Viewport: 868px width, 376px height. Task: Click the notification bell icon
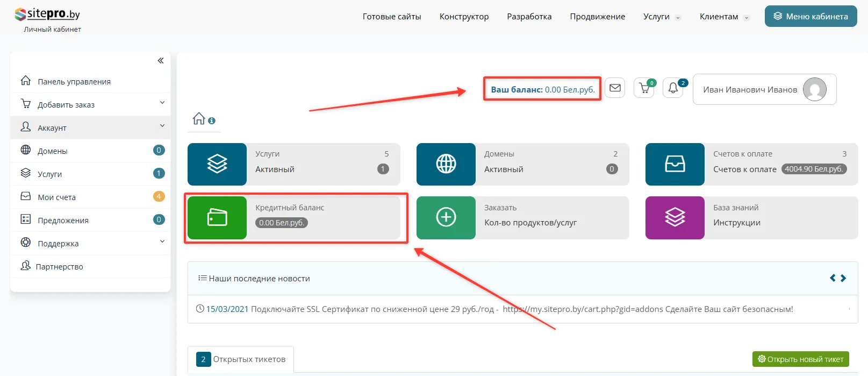tap(673, 88)
